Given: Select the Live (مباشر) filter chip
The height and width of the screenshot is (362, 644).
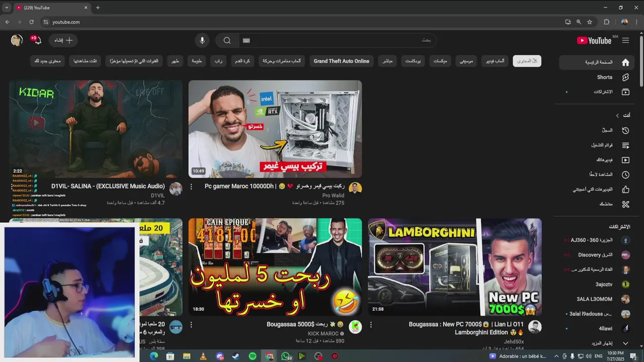Looking at the screenshot, I should coord(387,61).
